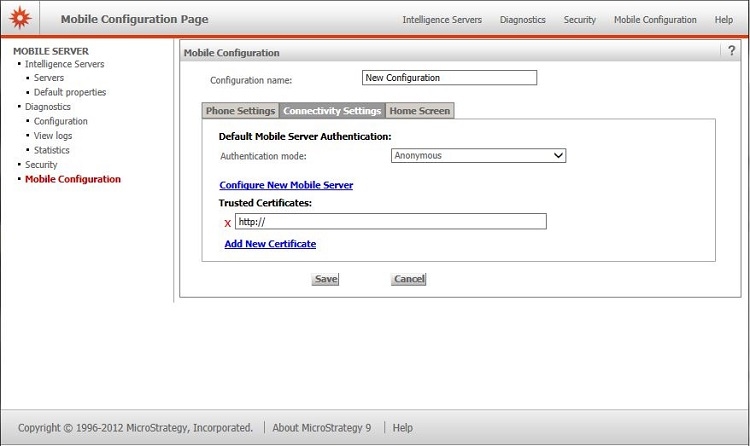Open the Authentication mode dropdown
The image size is (750, 446).
[x=478, y=156]
